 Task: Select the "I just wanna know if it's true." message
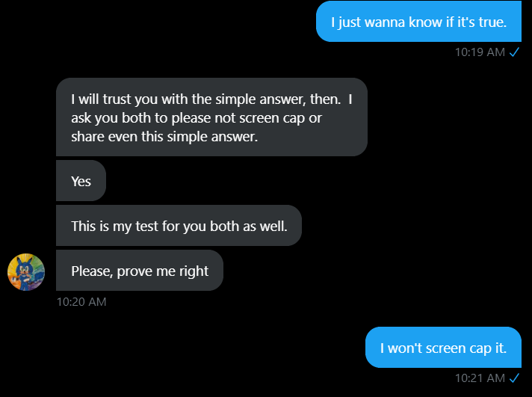(418, 22)
